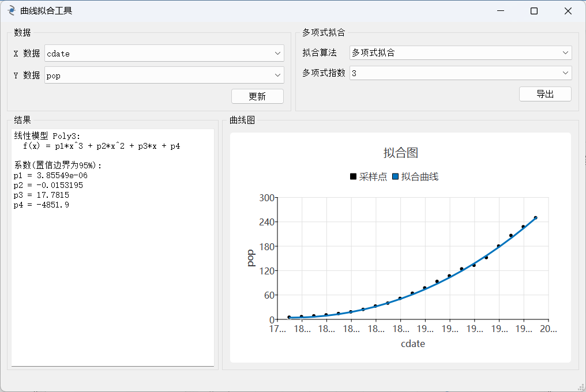Click the curve fitting app icon in title bar

click(12, 11)
